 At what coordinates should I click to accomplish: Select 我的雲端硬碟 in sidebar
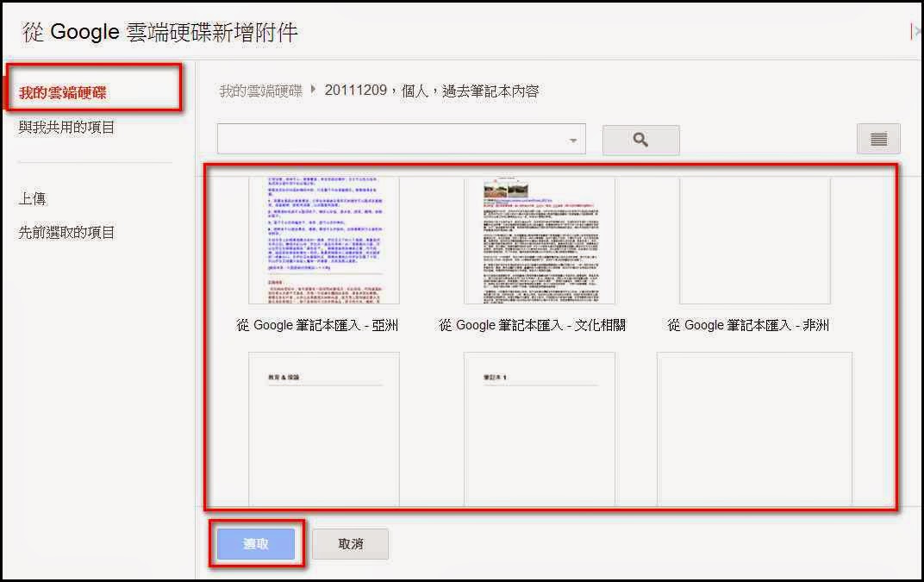tap(62, 92)
